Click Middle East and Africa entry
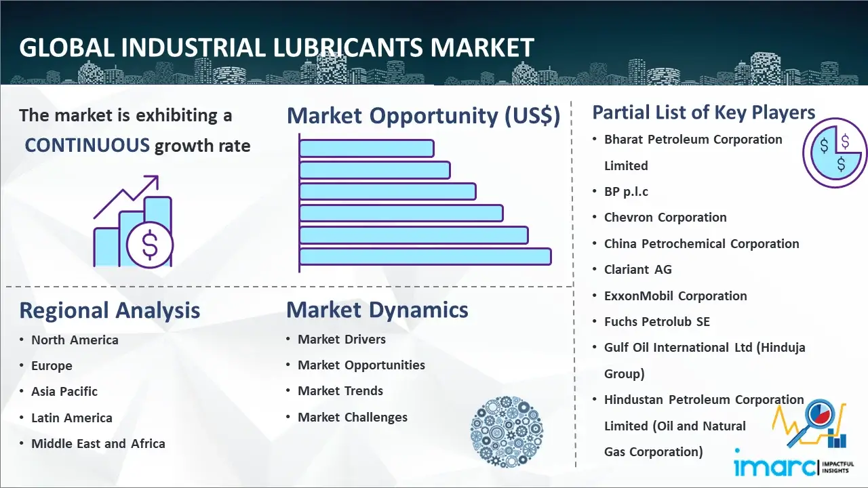 click(98, 444)
